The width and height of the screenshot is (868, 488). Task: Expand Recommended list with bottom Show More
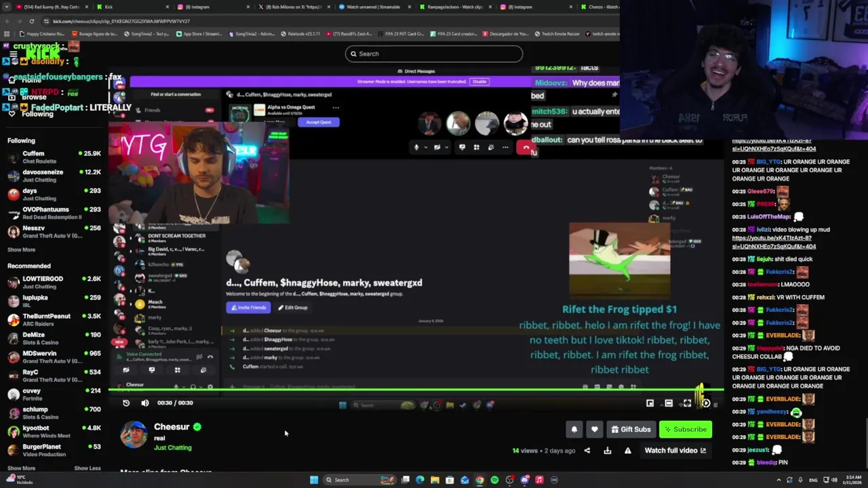(x=21, y=468)
